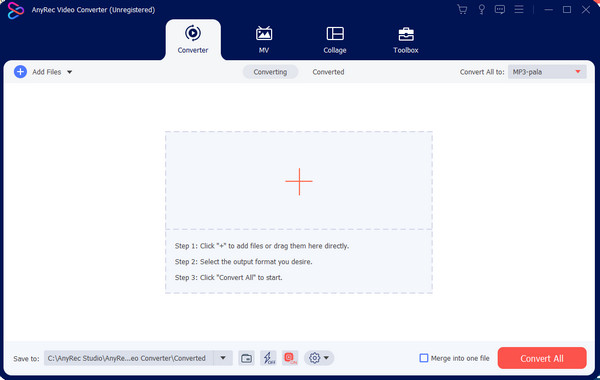The height and width of the screenshot is (380, 600).
Task: Toggle the lightning hardware acceleration button
Action: pos(268,358)
